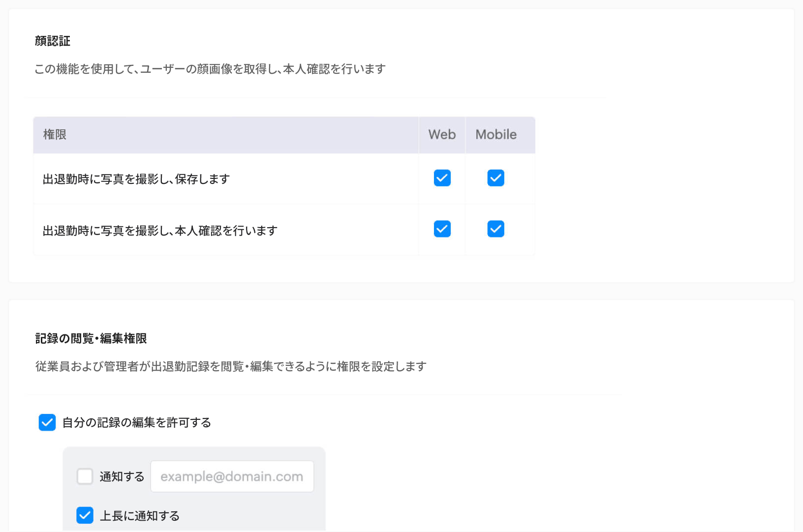Click the example@domain.com email input field
The image size is (803, 532).
click(x=232, y=476)
